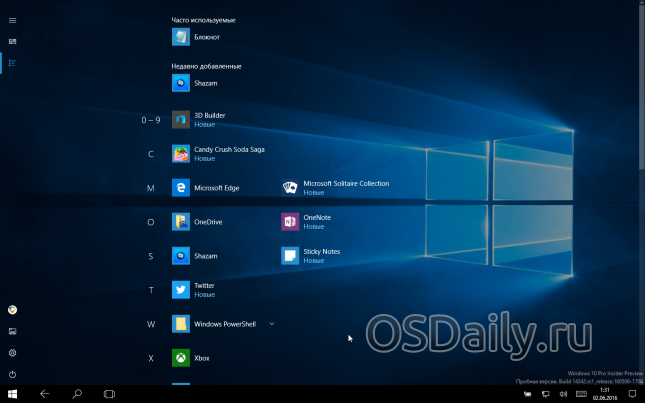Image resolution: width=645 pixels, height=403 pixels.
Task: Open Settings via the gear icon
Action: (12, 353)
